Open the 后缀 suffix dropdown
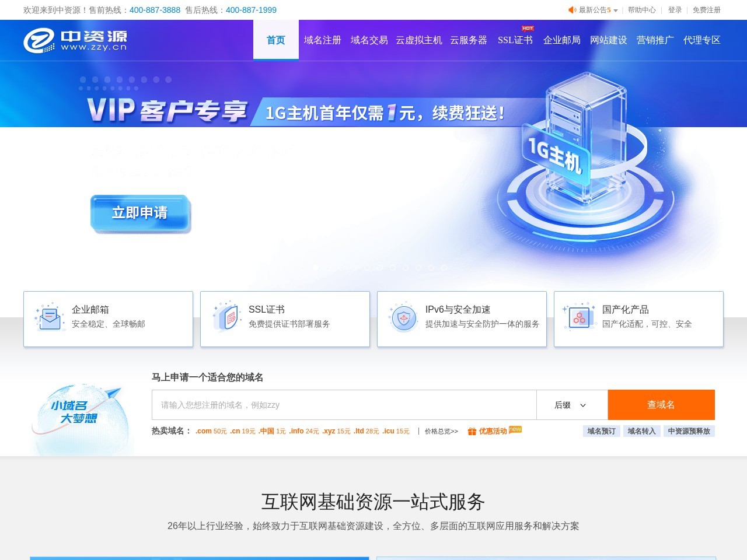The height and width of the screenshot is (560, 747). pos(572,405)
